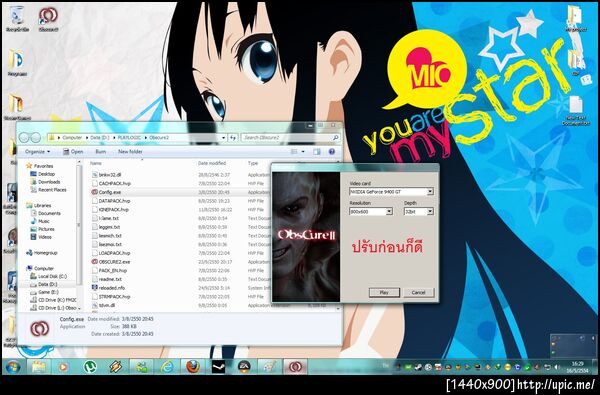The width and height of the screenshot is (600, 395).
Task: Click Open in the Explorer toolbar
Action: [x=73, y=152]
